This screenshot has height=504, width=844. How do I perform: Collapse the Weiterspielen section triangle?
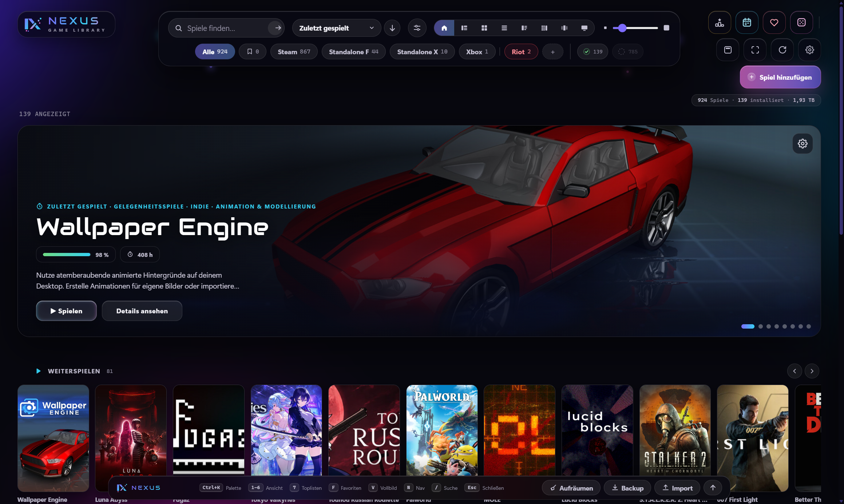coord(38,371)
